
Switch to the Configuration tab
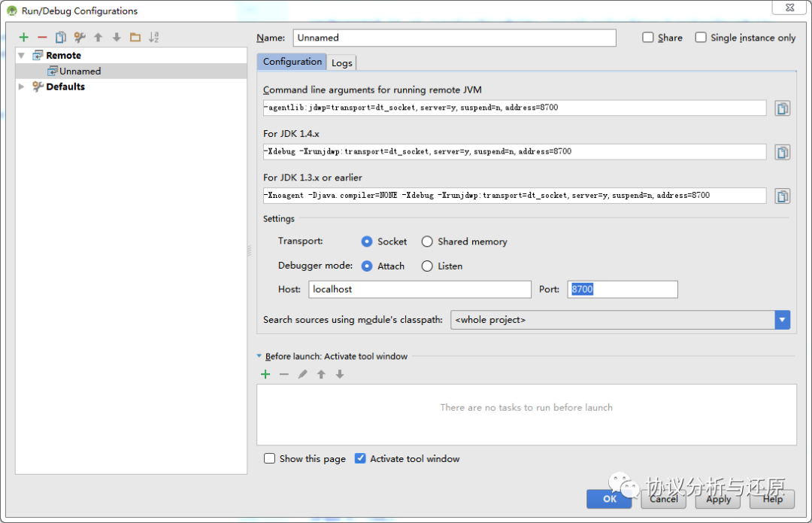pyautogui.click(x=292, y=62)
